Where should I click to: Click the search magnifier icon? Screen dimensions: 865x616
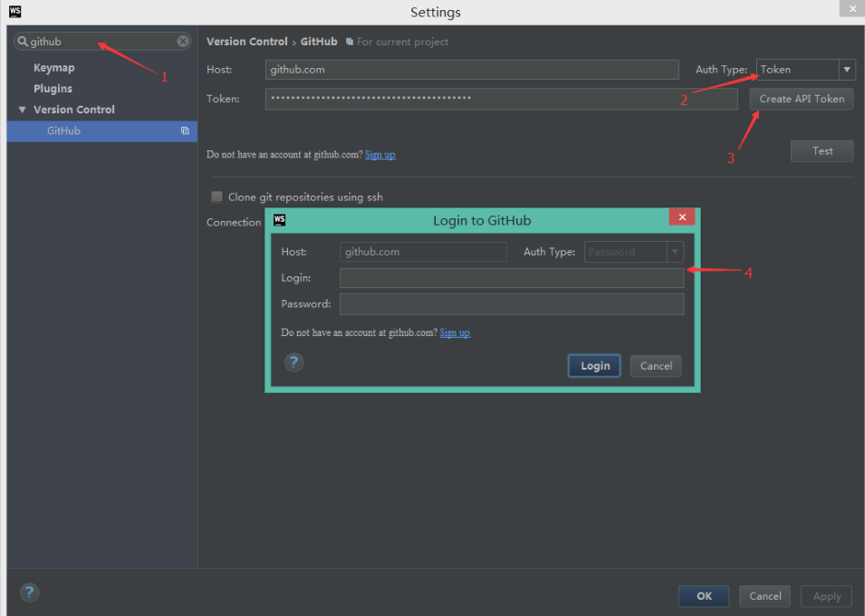[x=23, y=42]
